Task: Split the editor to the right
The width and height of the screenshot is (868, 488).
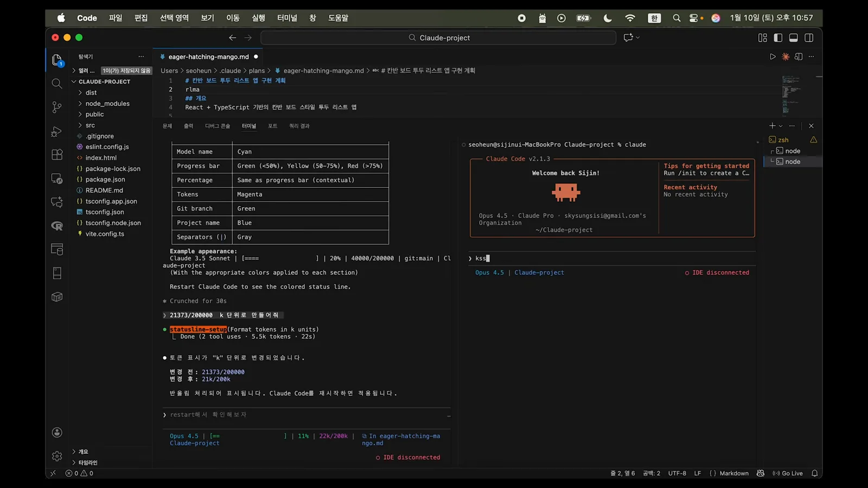Action: [799, 56]
